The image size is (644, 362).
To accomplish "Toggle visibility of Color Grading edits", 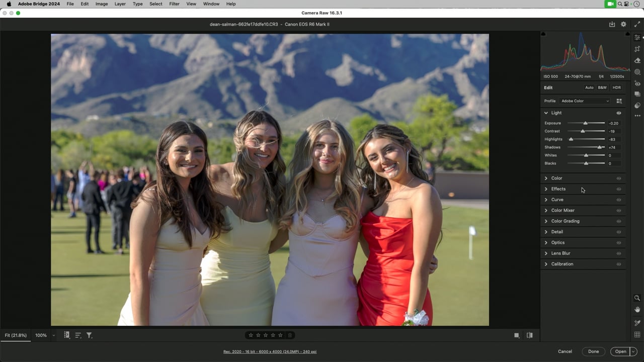I will point(619,221).
